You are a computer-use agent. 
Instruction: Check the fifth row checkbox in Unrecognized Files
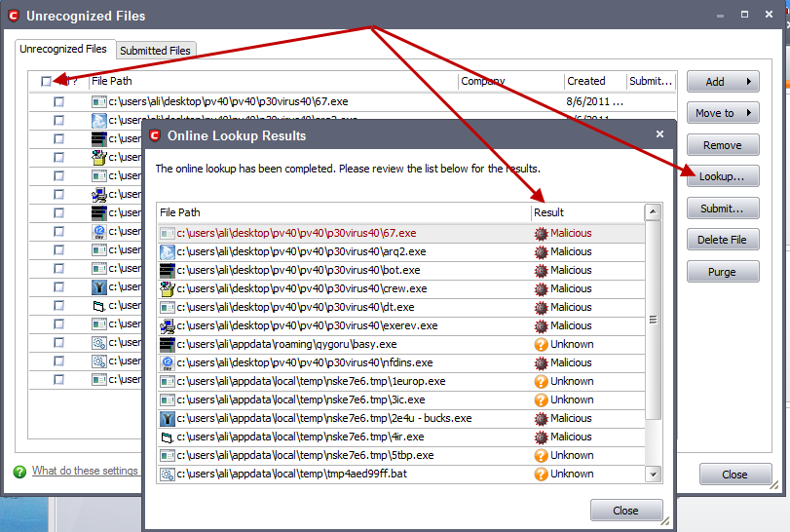59,175
